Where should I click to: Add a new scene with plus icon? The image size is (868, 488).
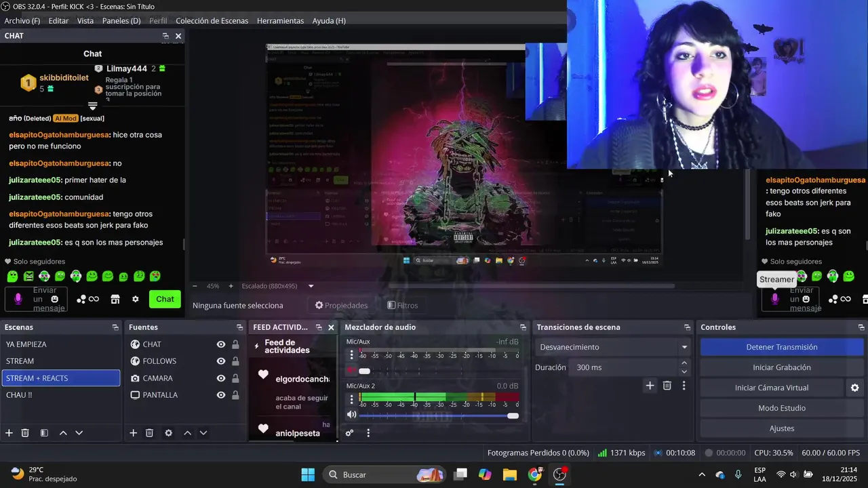pyautogui.click(x=9, y=433)
